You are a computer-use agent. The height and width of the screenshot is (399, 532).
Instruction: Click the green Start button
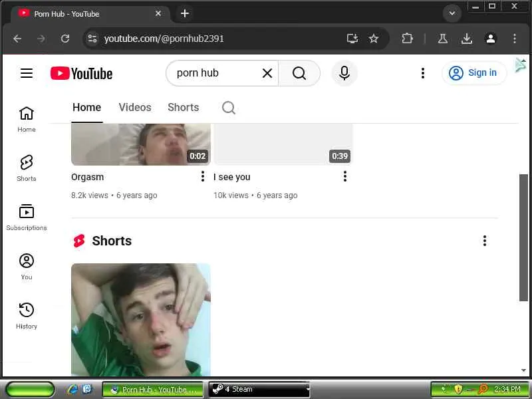pyautogui.click(x=30, y=389)
